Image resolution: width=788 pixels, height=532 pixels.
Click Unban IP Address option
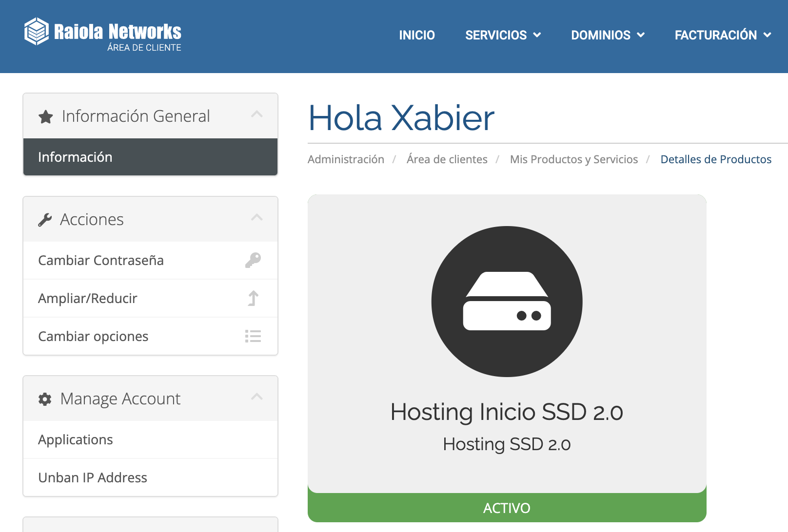[93, 477]
